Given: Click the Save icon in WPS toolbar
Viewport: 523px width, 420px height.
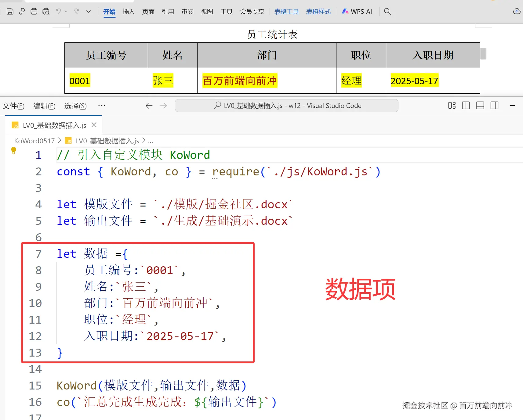Looking at the screenshot, I should pos(10,11).
